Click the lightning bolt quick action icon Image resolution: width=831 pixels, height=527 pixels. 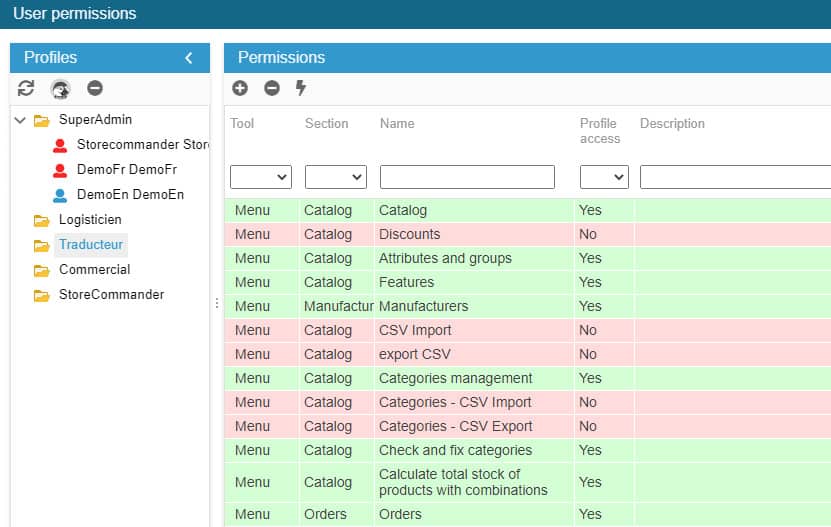tap(301, 89)
